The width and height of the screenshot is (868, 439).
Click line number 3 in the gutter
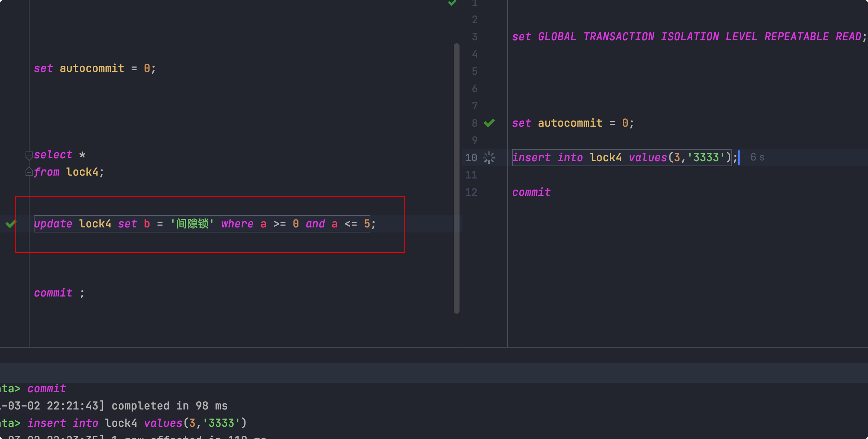point(475,37)
